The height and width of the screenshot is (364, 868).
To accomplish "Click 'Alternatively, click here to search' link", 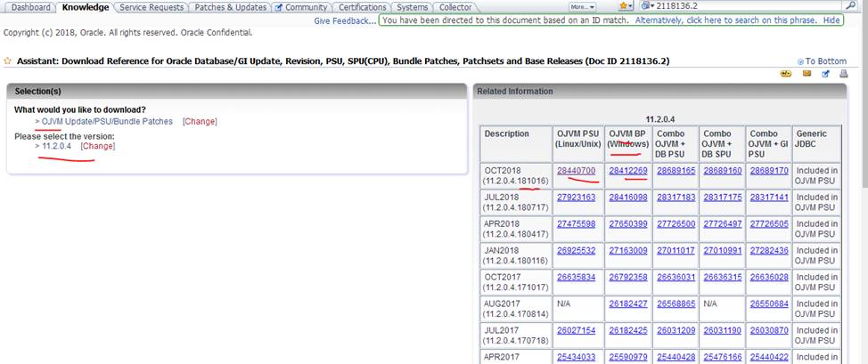I will coord(725,20).
